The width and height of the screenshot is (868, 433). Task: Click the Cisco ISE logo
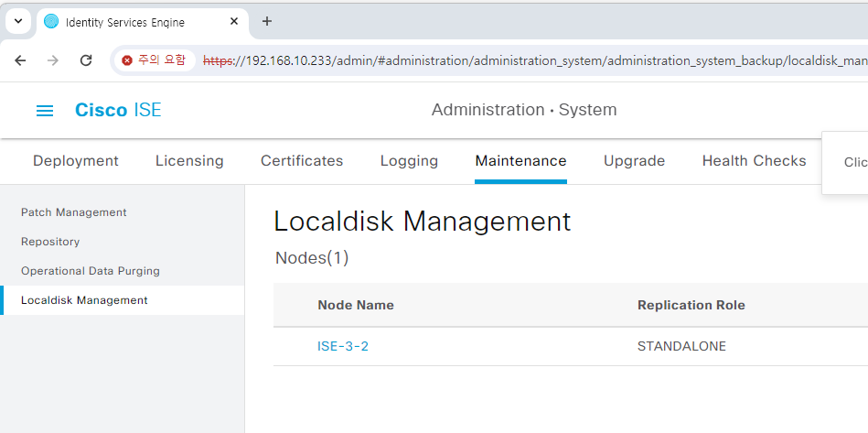coord(118,110)
